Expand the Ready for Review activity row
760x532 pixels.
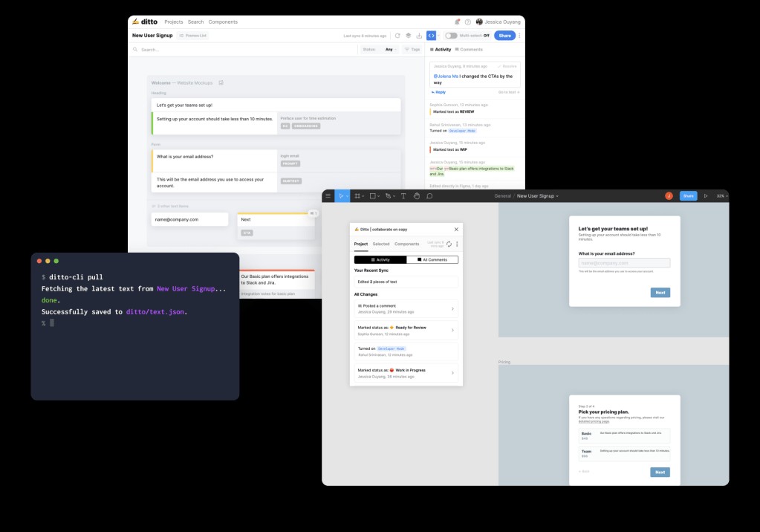click(406, 330)
